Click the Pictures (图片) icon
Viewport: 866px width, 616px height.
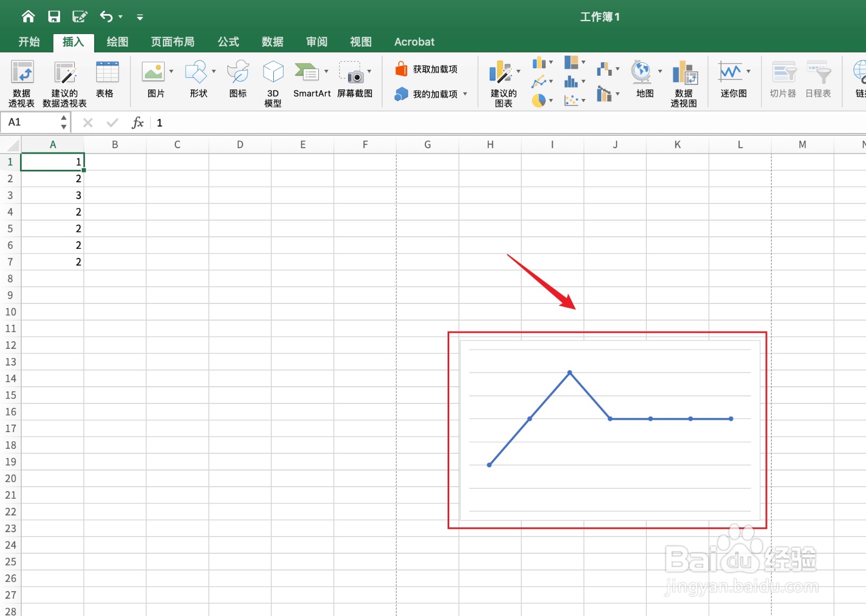point(153,72)
